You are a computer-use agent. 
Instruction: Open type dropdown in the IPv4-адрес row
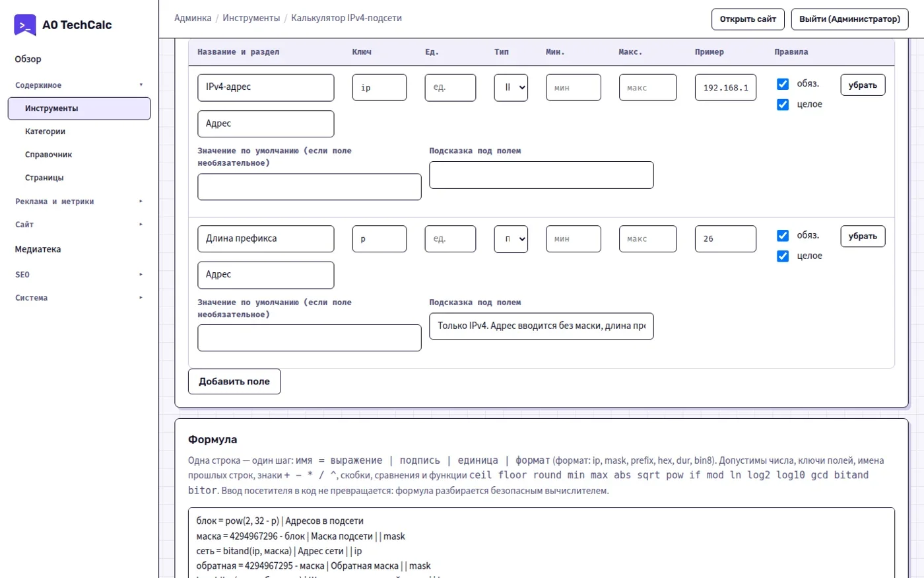point(511,87)
